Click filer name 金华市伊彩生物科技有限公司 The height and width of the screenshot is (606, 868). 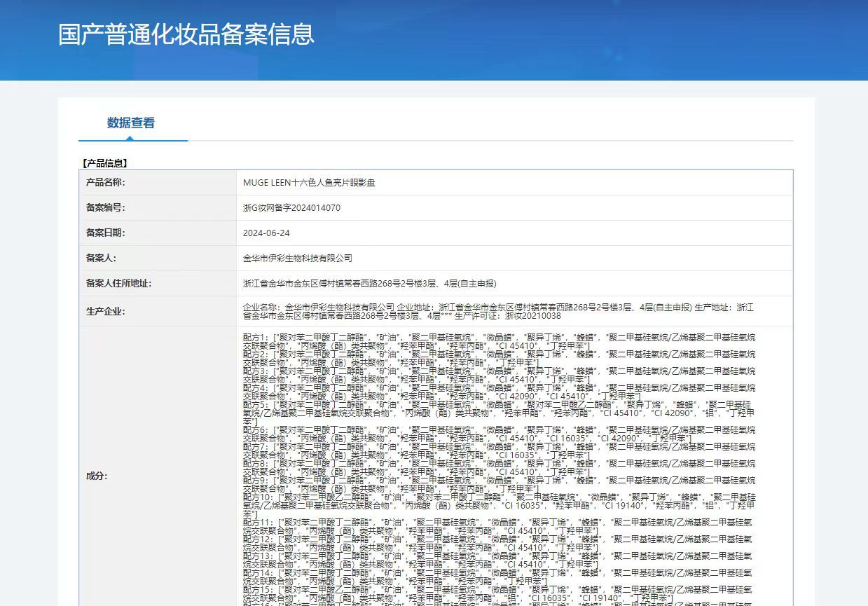click(x=298, y=259)
